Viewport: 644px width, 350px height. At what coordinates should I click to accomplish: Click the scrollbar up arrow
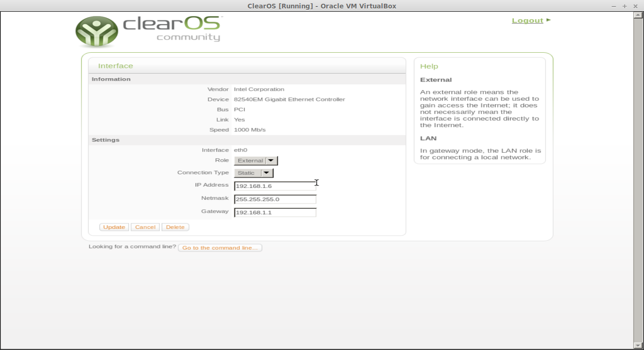pyautogui.click(x=638, y=15)
